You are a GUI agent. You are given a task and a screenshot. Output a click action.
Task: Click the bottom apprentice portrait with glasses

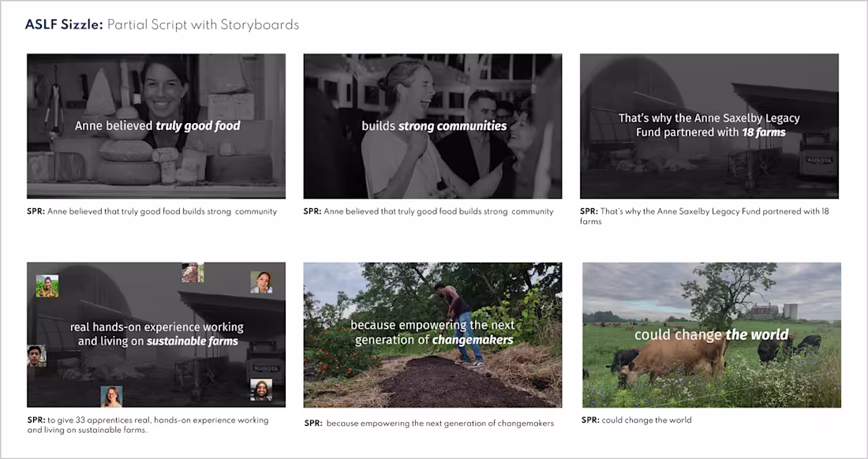point(111,397)
